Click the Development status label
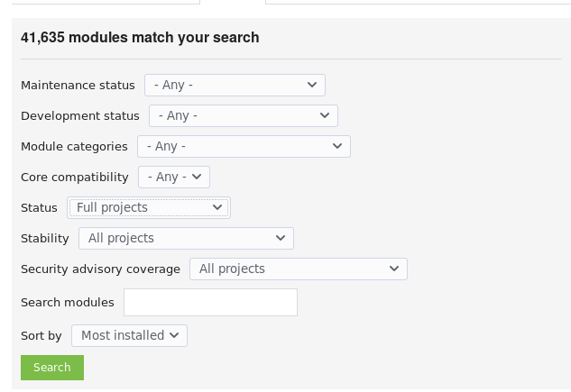571x392 pixels. point(80,115)
